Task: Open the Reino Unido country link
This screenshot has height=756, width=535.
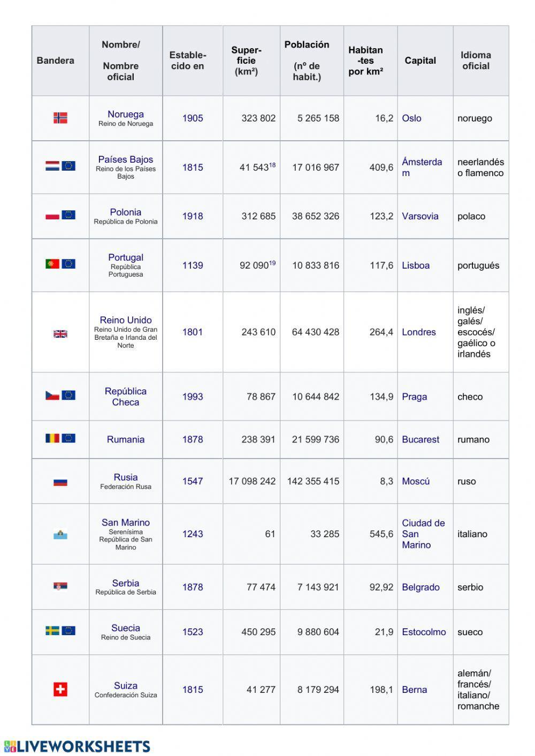Action: click(x=126, y=320)
